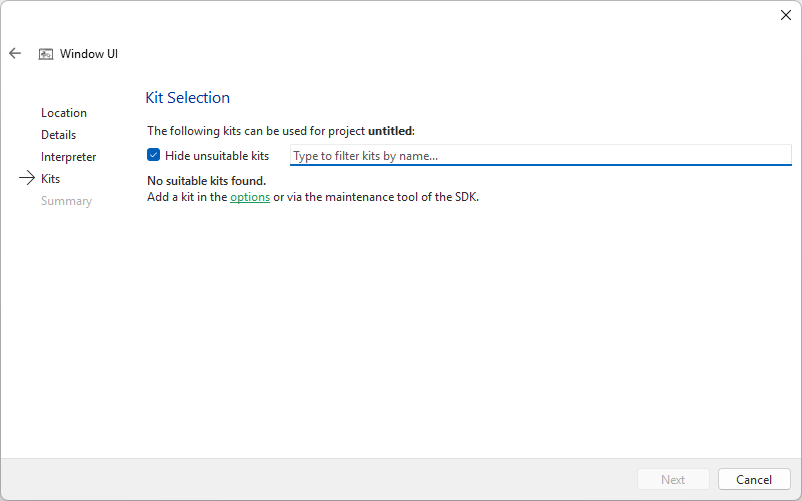Viewport: 802px width, 501px height.
Task: Click the back arrow icon
Action: pos(15,54)
